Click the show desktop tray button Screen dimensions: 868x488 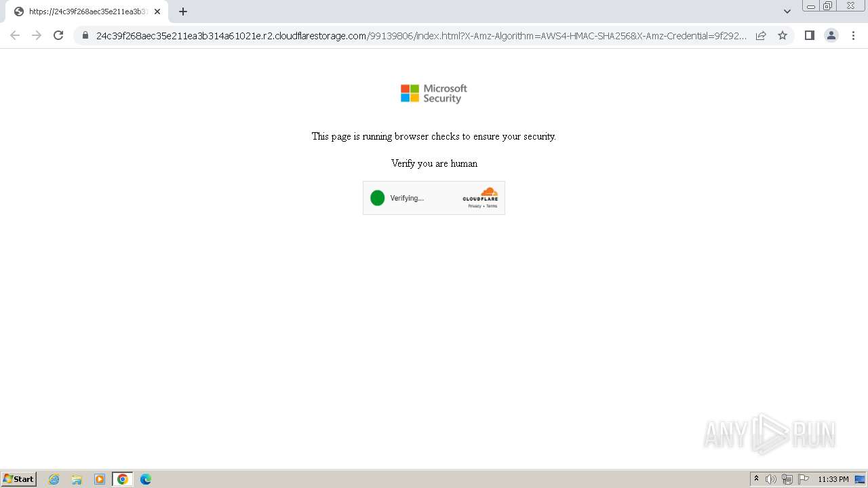pyautogui.click(x=860, y=479)
